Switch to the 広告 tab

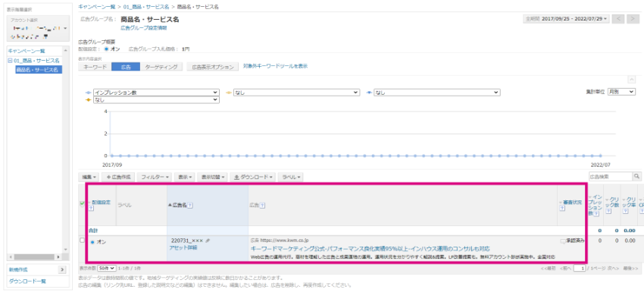pyautogui.click(x=126, y=67)
